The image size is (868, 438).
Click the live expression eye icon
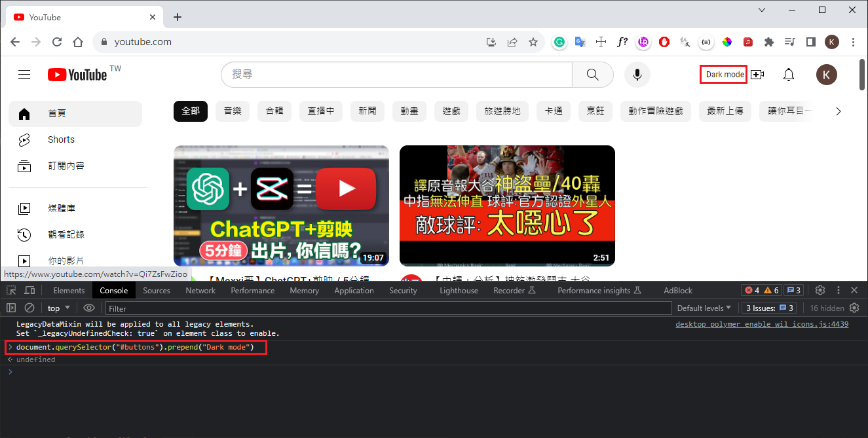89,308
